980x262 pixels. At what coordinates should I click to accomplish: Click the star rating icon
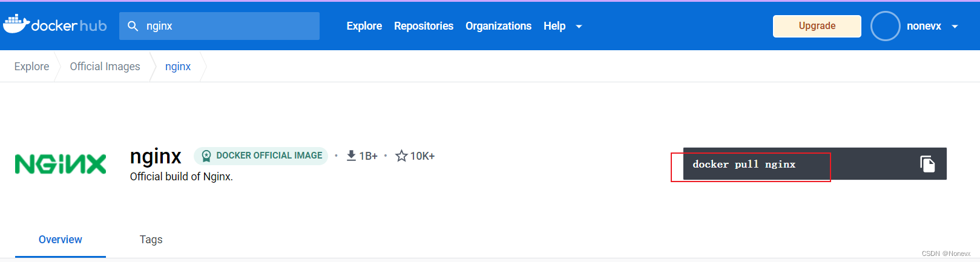pyautogui.click(x=401, y=156)
